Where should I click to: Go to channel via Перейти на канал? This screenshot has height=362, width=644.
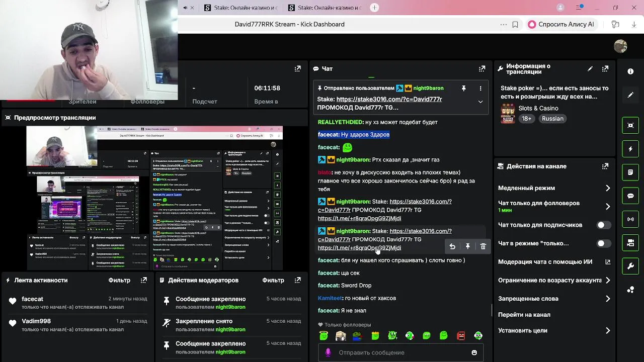point(524,315)
